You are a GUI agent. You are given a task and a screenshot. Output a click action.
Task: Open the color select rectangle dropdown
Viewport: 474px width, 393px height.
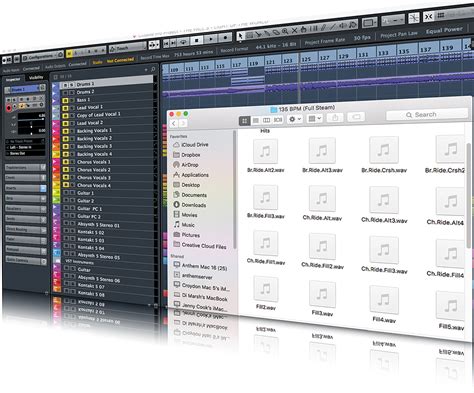pos(369,23)
